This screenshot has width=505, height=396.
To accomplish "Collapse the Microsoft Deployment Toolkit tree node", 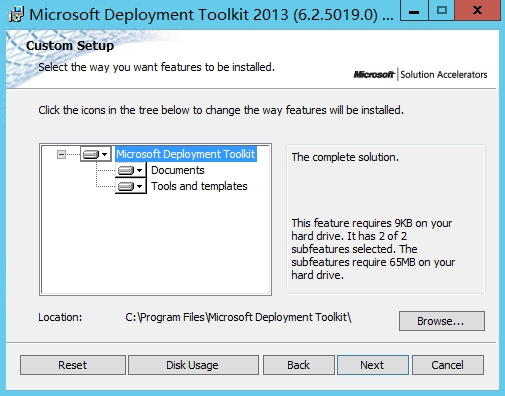I will [x=61, y=154].
